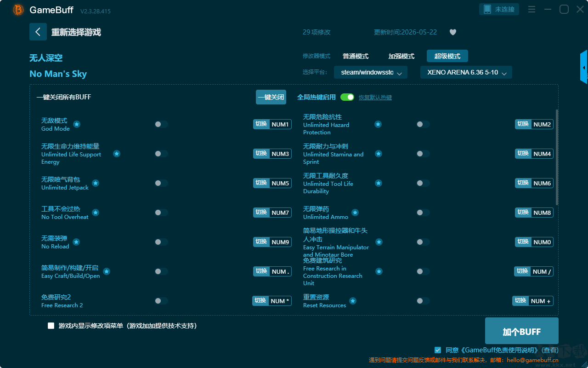Uncheck the GameBuff agreement checkbox

click(438, 350)
